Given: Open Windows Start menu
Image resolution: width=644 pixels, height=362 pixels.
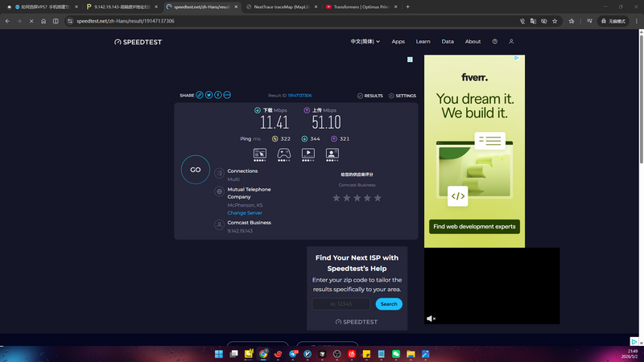Looking at the screenshot, I should (219, 354).
